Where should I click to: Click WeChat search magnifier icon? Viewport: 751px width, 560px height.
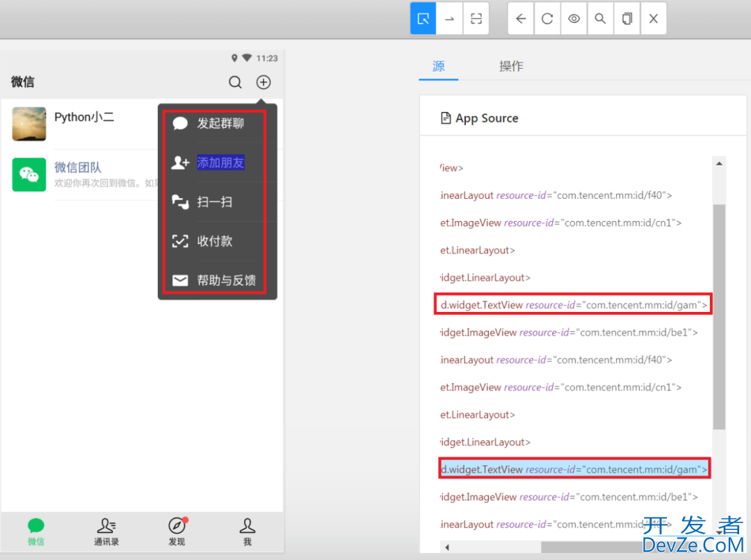235,82
